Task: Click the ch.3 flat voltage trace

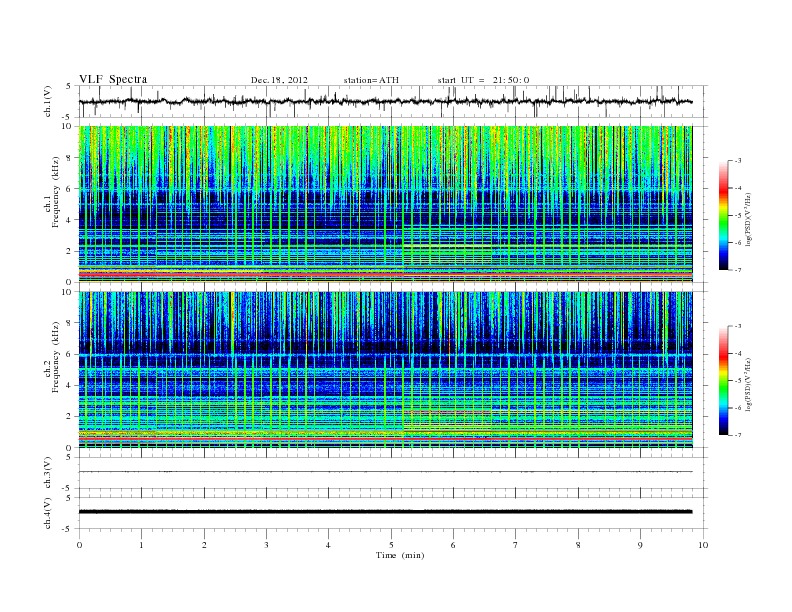Action: 385,472
